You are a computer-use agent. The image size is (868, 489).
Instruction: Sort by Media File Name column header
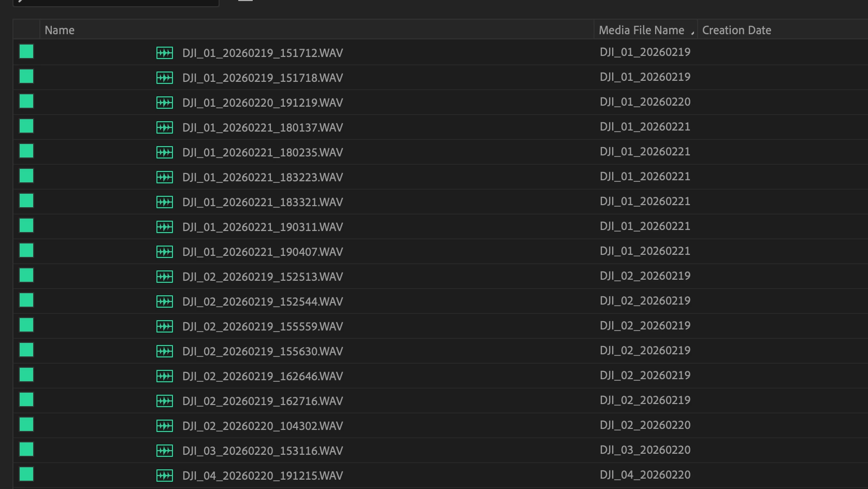pos(645,30)
